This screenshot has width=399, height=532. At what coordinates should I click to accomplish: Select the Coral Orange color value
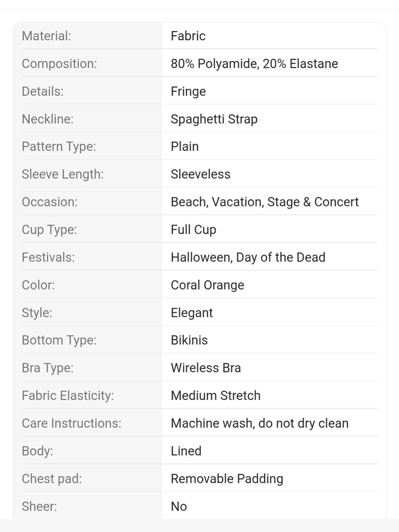coord(207,285)
